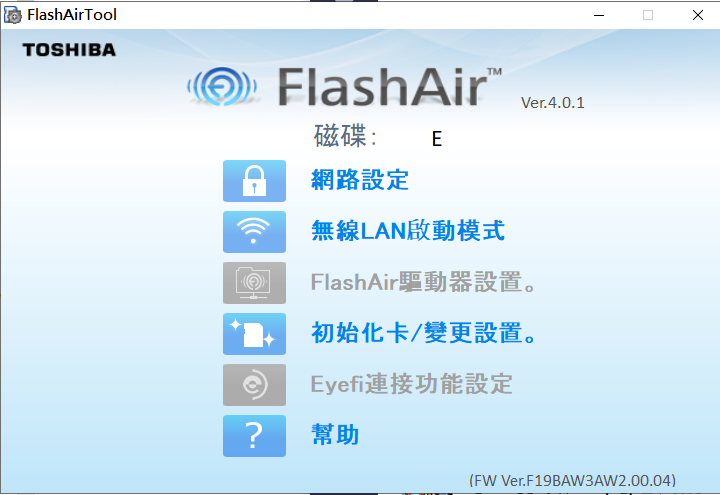Click the question mark help icon
Screen dimensions: 720x495
tap(254, 436)
